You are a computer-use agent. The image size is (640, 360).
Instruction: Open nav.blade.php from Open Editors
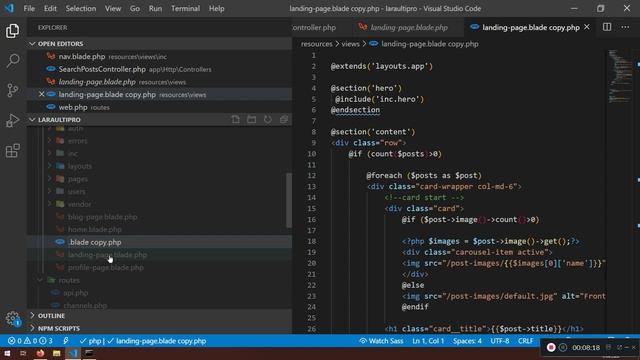(x=82, y=57)
